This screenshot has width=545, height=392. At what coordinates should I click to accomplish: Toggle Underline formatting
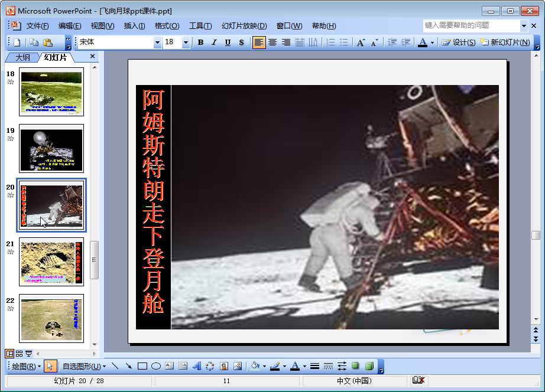[228, 43]
